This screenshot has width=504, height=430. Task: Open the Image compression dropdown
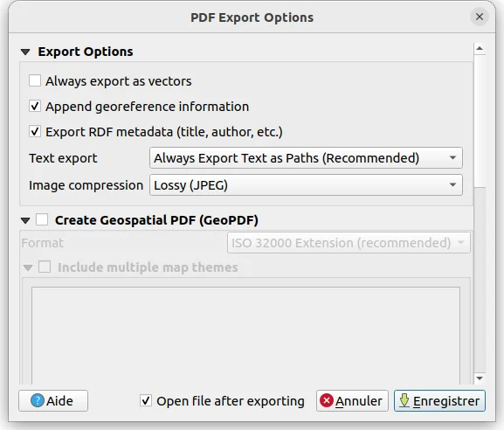(x=306, y=185)
